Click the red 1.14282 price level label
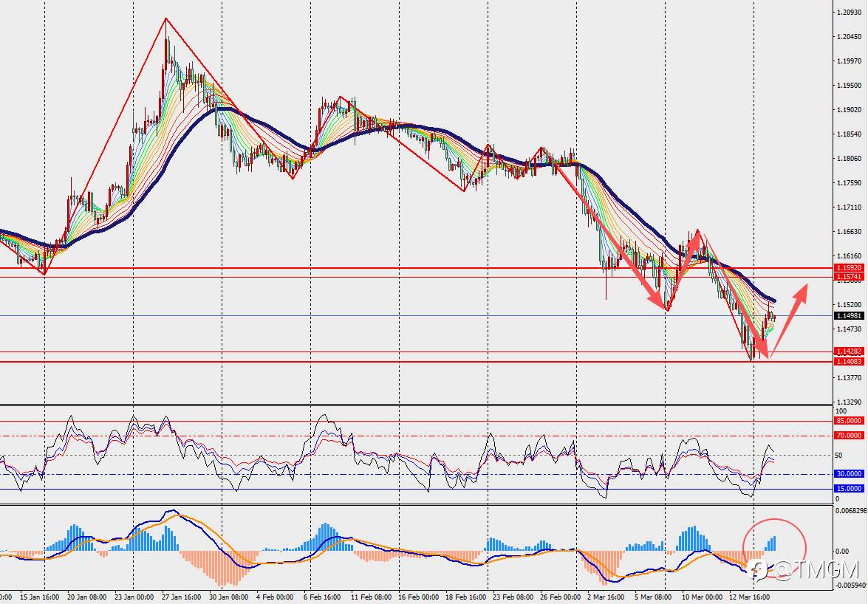The width and height of the screenshot is (868, 604). coord(849,351)
